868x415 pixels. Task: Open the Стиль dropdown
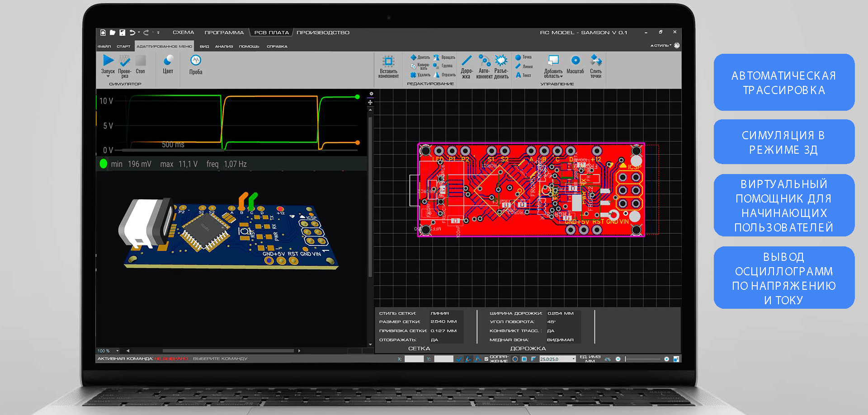pyautogui.click(x=660, y=46)
